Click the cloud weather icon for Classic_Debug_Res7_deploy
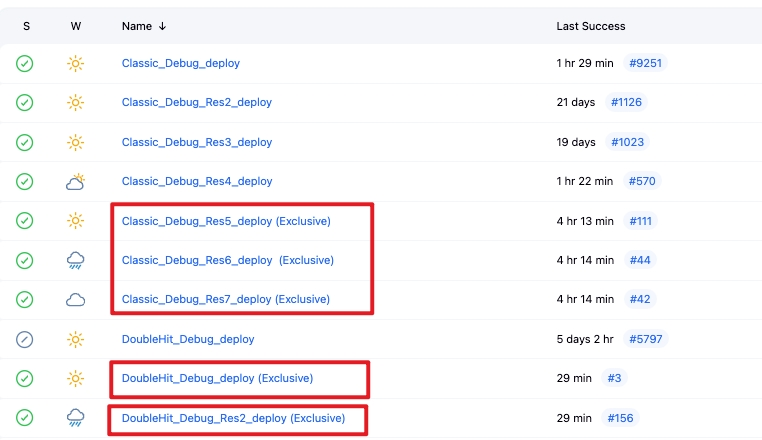Screen dimensions: 762x440 pyautogui.click(x=76, y=299)
